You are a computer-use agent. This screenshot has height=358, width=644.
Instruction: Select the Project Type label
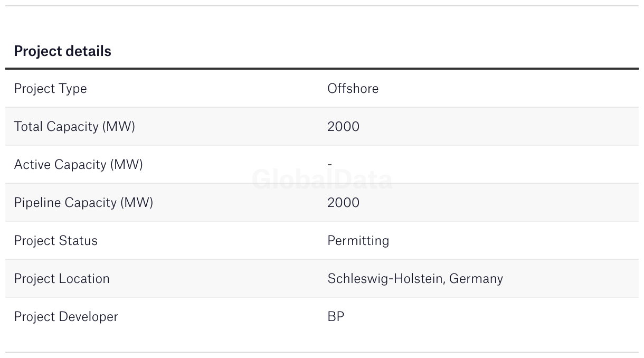(50, 89)
